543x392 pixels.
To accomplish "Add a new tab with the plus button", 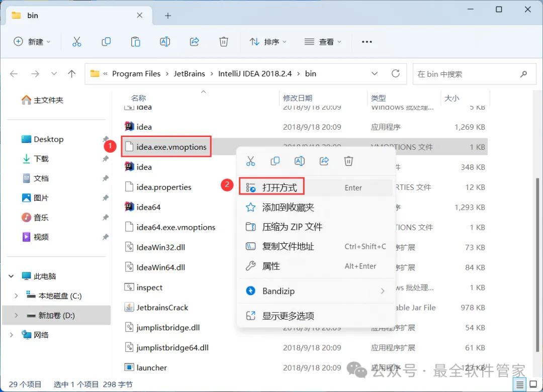I will click(168, 16).
